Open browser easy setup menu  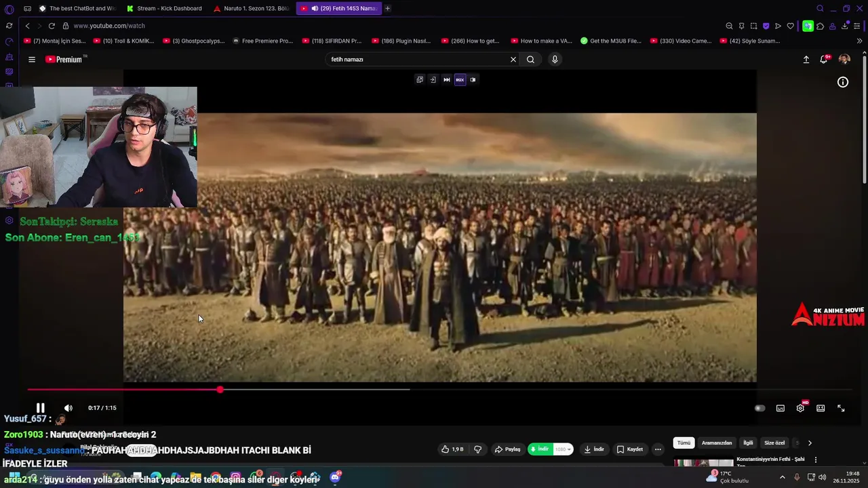tap(857, 26)
